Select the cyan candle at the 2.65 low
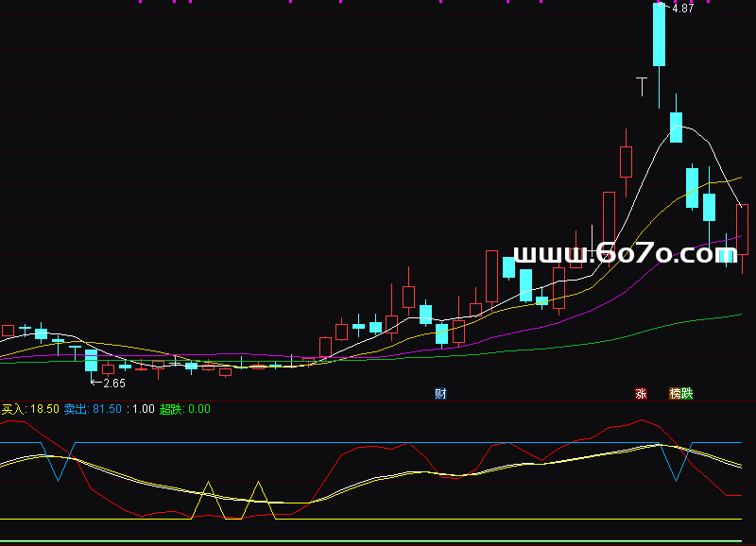 tap(91, 360)
